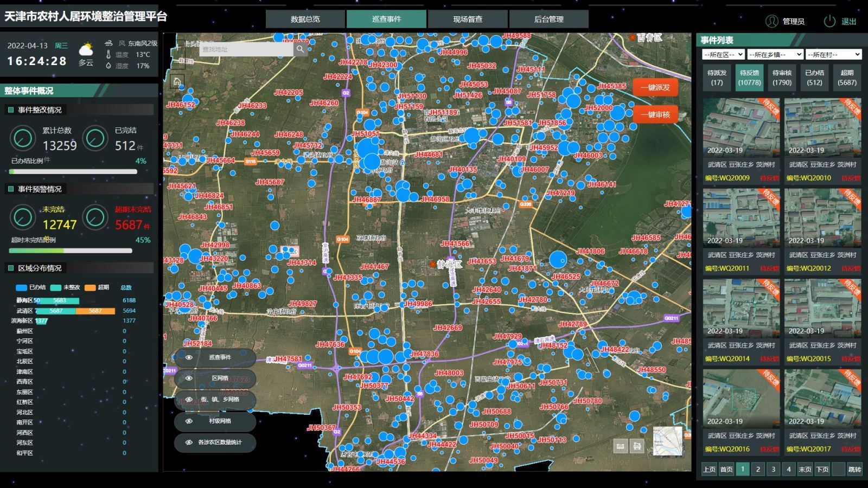Click the 管理员 user avatar icon
868x488 pixels.
click(771, 21)
